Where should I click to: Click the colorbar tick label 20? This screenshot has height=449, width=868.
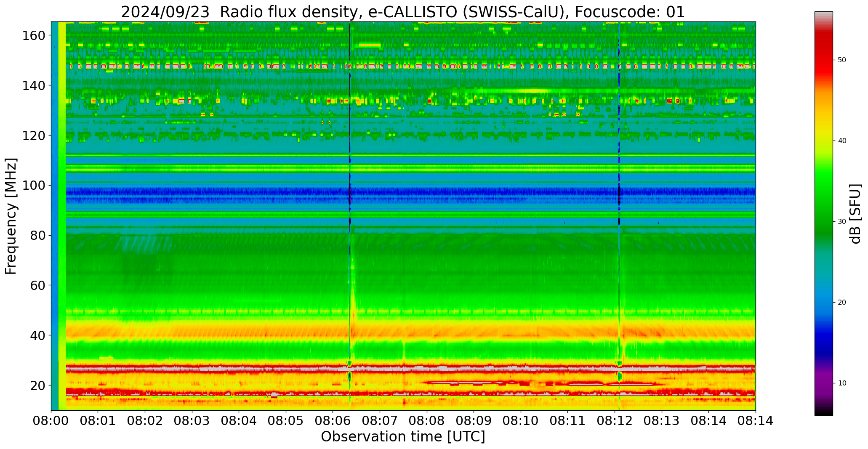pyautogui.click(x=842, y=303)
